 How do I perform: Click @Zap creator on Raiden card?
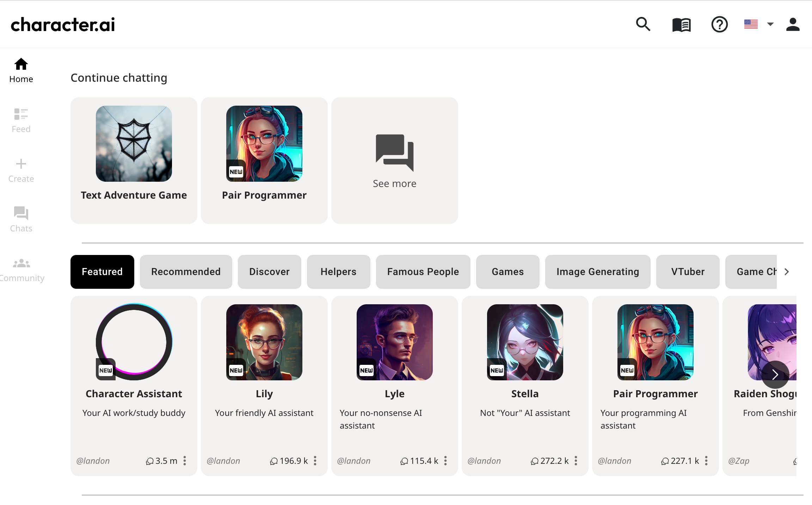point(739,461)
